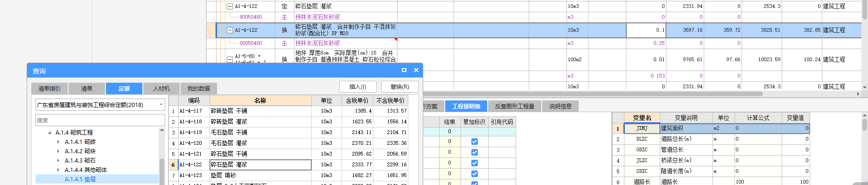The image size is (868, 185).
Task: Maximize the 查询 dialog
Action: pyautogui.click(x=404, y=70)
